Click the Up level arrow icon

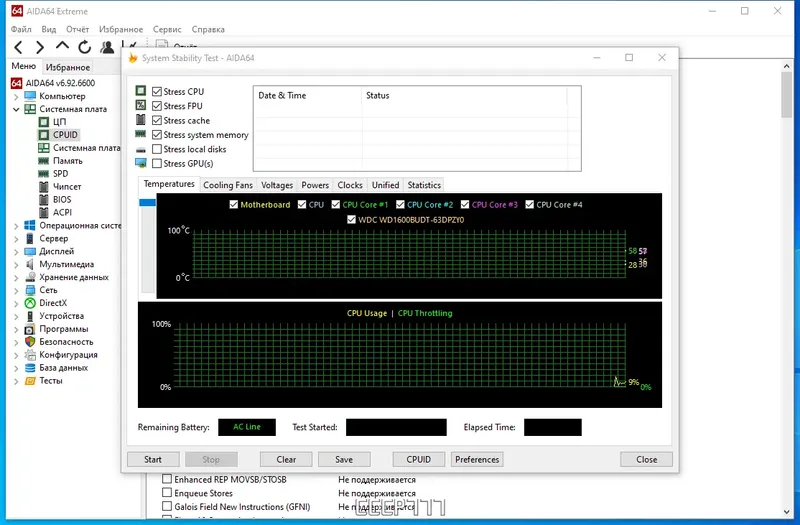pos(62,46)
